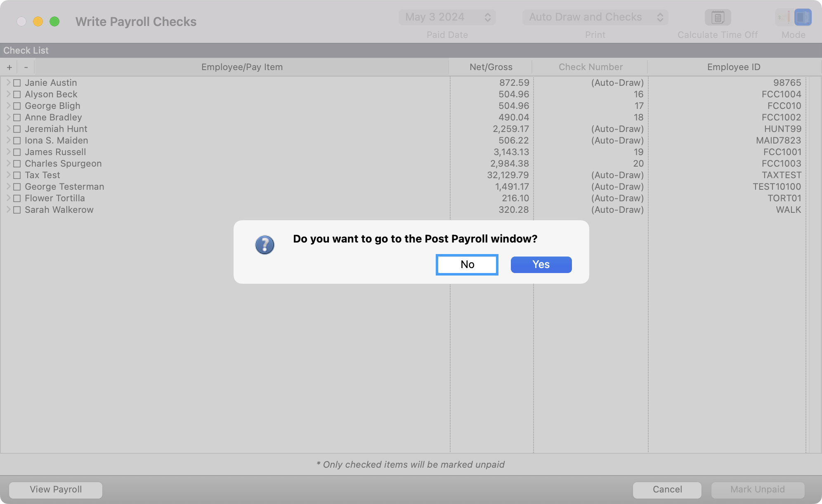
Task: Check the Jeremiah Hunt checkbox
Action: click(17, 129)
